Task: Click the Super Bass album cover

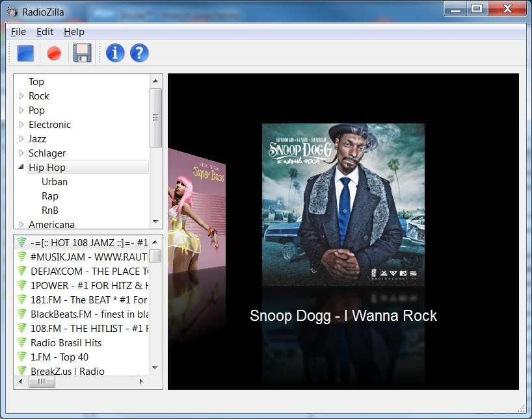Action: pos(197,211)
